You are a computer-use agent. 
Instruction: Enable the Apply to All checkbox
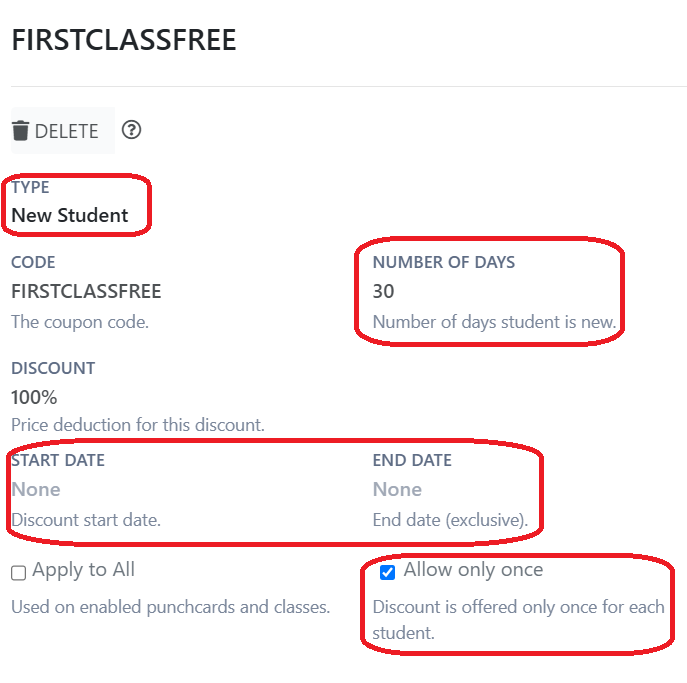[x=19, y=573]
